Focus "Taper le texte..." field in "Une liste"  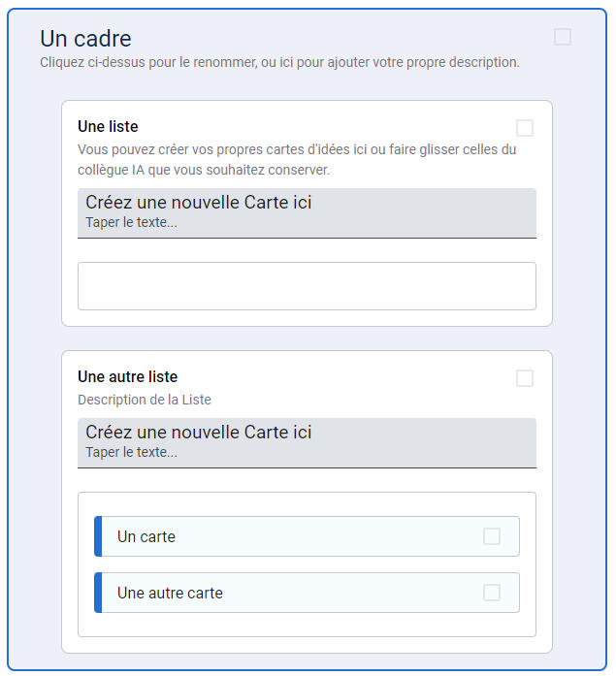pos(132,223)
